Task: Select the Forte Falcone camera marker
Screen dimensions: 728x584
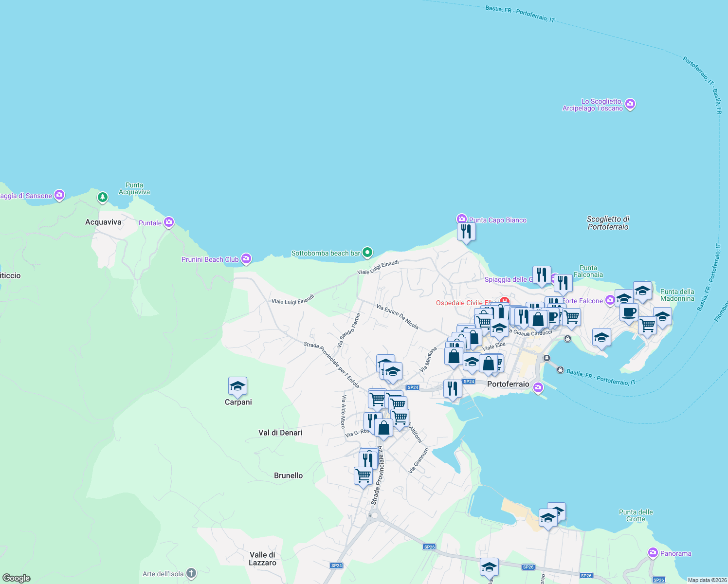Action: pos(610,300)
